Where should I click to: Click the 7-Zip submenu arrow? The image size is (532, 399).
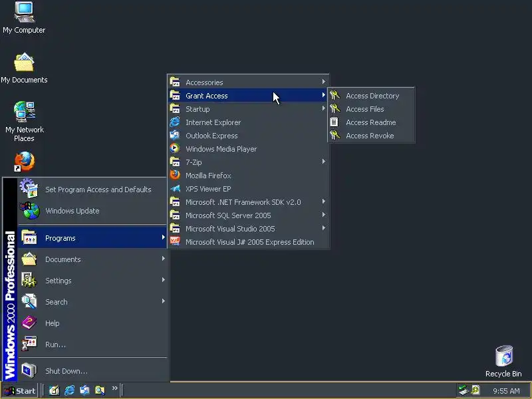click(324, 162)
